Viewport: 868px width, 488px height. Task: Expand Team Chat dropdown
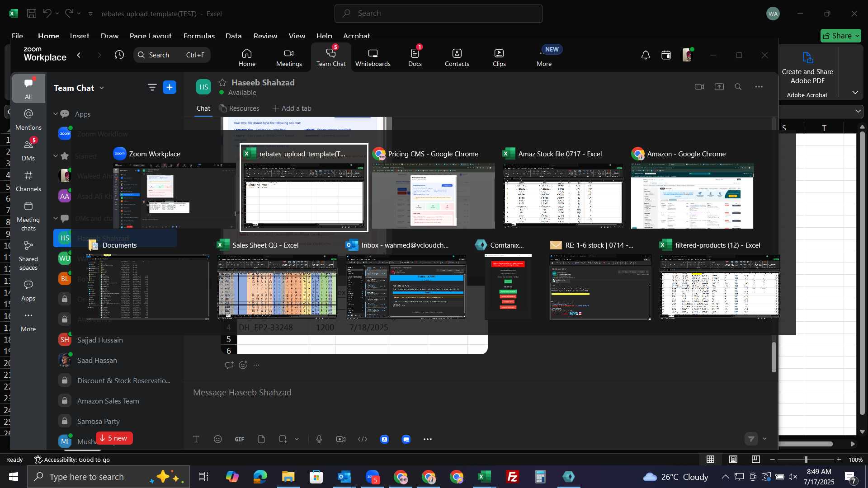(102, 88)
